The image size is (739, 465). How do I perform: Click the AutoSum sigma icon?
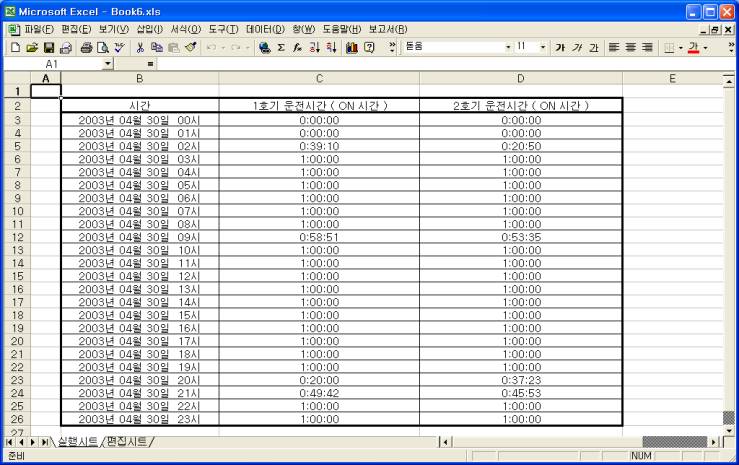(280, 47)
